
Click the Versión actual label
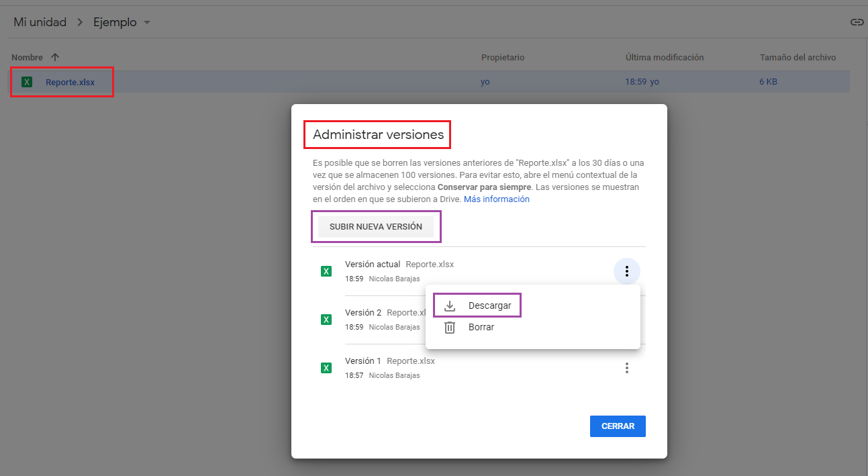tap(373, 264)
